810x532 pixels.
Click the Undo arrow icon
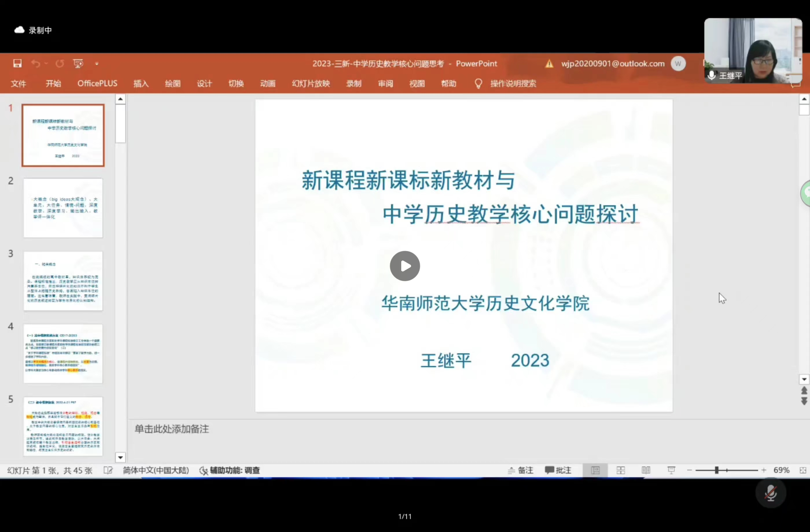36,64
